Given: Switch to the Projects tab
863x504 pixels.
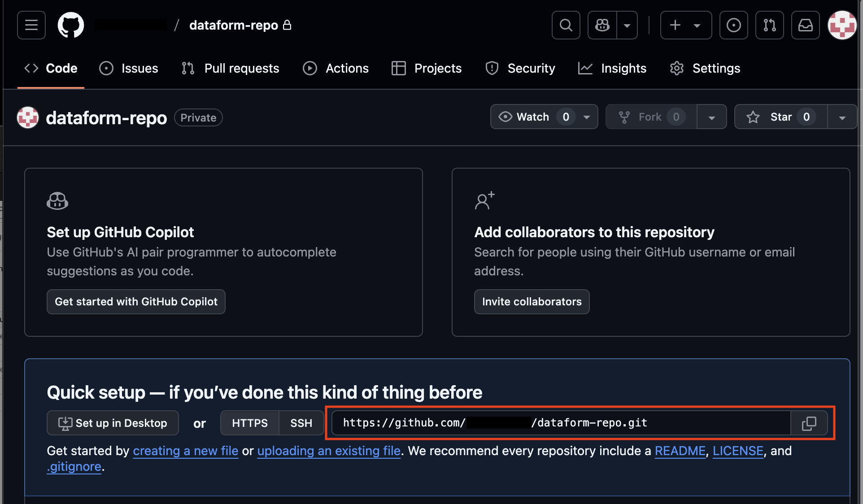Looking at the screenshot, I should pyautogui.click(x=427, y=68).
